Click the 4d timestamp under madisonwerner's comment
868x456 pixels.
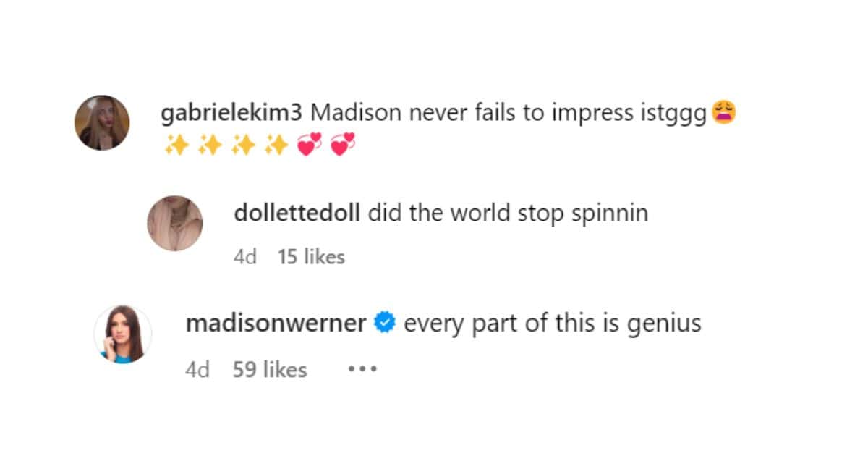197,368
